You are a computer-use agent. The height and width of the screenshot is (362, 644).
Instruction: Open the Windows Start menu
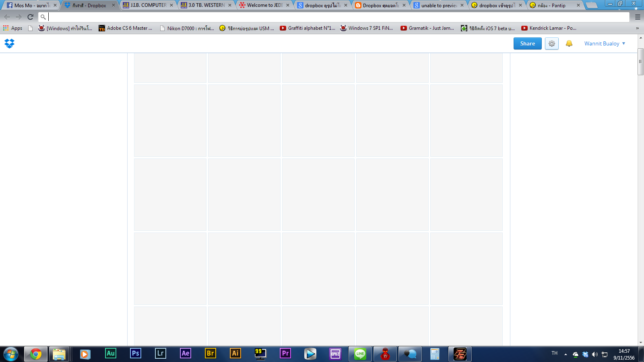[11, 354]
